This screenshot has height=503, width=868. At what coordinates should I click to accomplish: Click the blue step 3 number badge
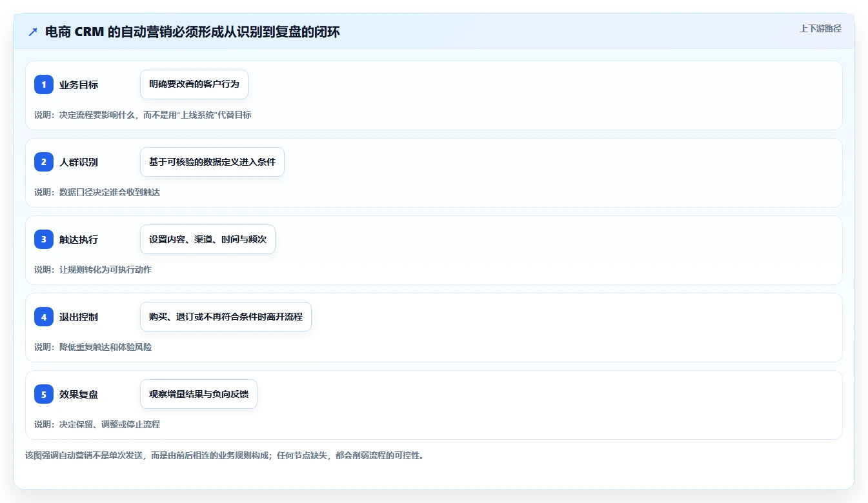44,239
